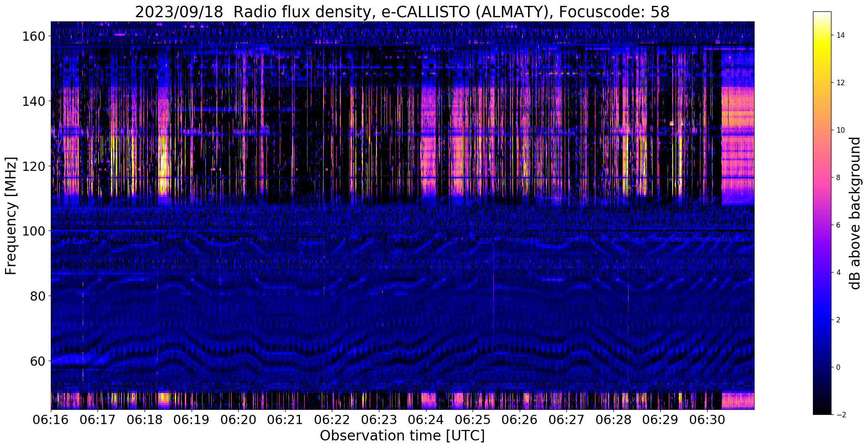Click the pink burst at 06:24 near 130 MHz
Image resolution: width=868 pixels, height=448 pixels.
click(x=429, y=139)
